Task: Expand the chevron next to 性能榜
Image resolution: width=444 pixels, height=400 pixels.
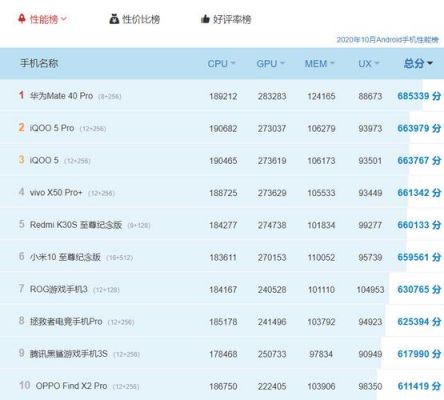Action: coord(64,19)
